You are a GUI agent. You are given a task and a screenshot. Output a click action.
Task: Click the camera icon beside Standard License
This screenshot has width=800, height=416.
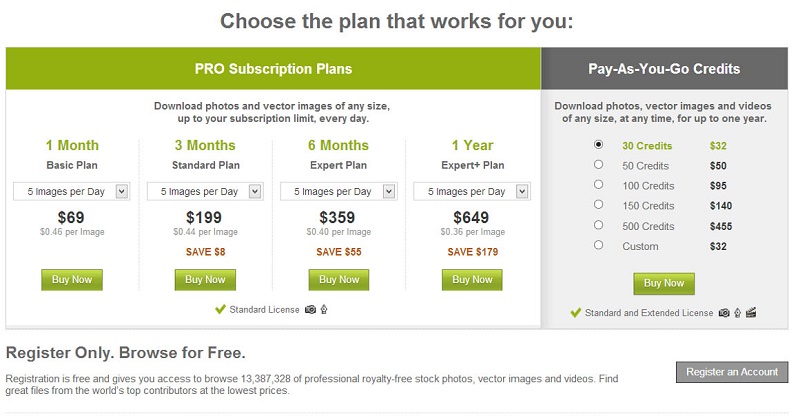309,309
